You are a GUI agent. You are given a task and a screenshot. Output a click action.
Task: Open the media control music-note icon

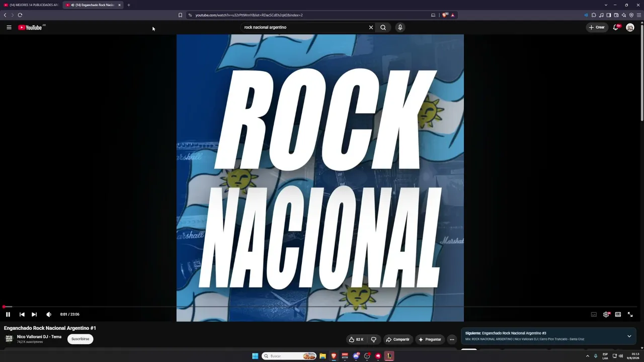pyautogui.click(x=601, y=15)
